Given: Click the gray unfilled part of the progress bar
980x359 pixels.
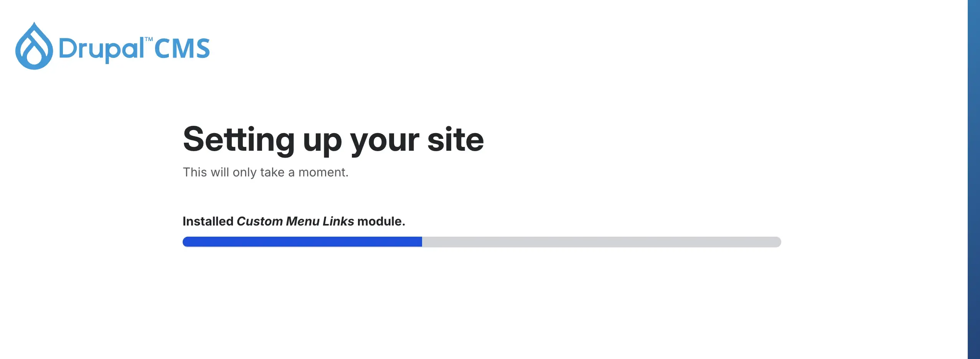Looking at the screenshot, I should click(601, 242).
